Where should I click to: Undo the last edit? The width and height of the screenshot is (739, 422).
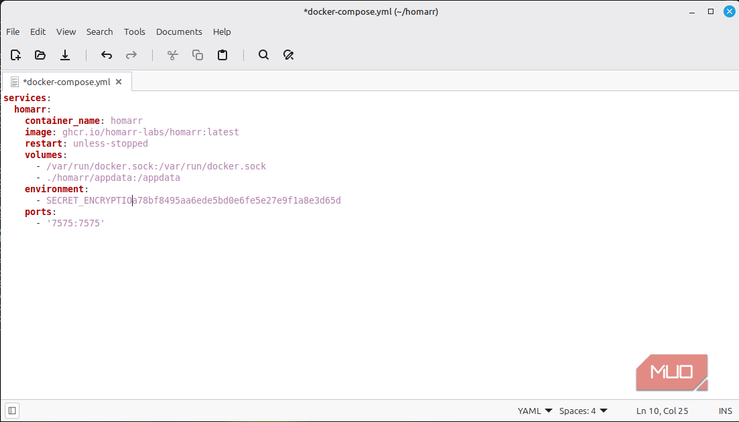[x=107, y=55]
